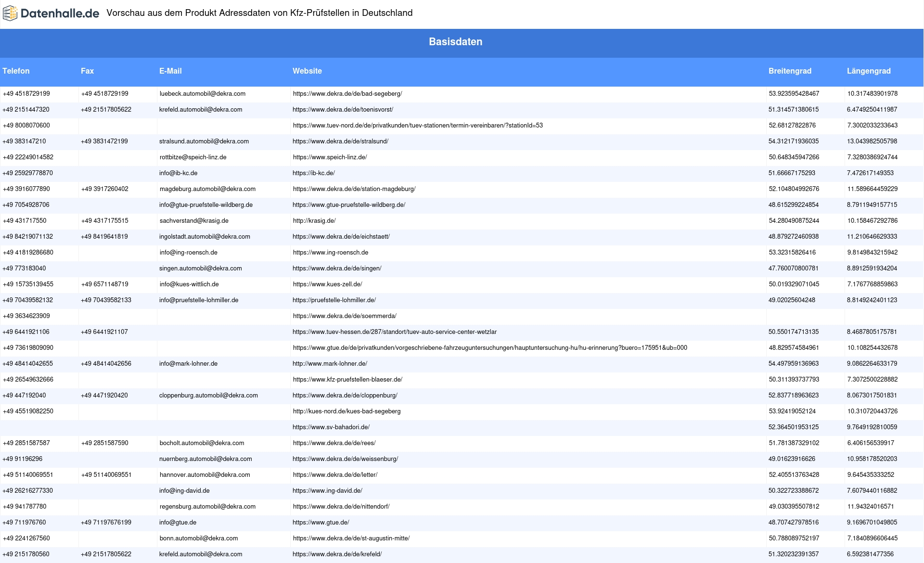Click https://www.gtue.de/ website cell
Image resolution: width=924 pixels, height=563 pixels.
321,523
